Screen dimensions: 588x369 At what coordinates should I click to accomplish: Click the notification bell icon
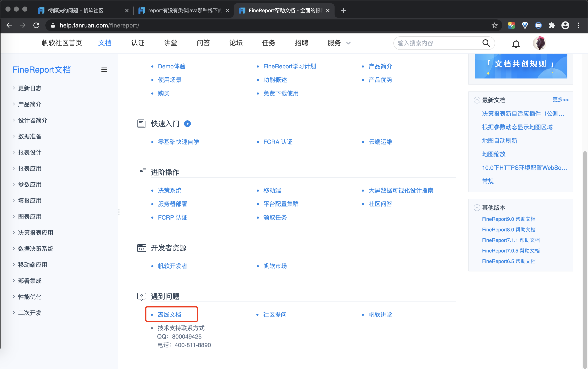[515, 44]
